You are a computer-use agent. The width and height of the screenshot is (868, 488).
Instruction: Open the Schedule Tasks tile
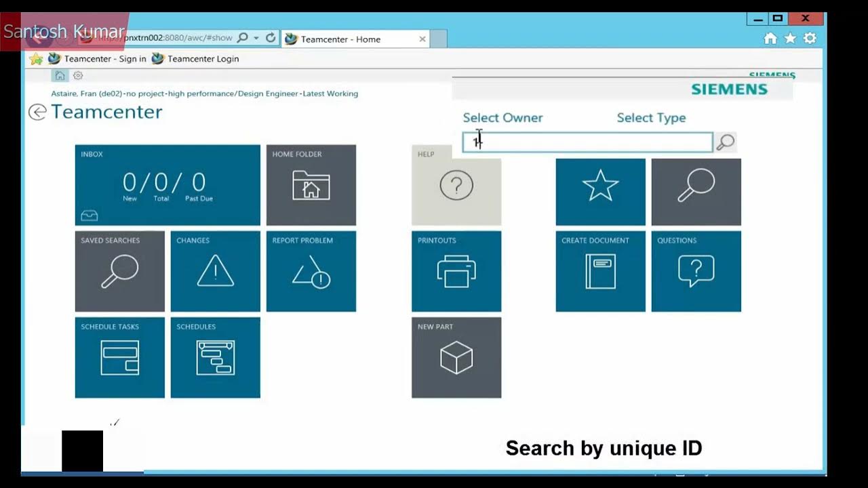point(120,357)
